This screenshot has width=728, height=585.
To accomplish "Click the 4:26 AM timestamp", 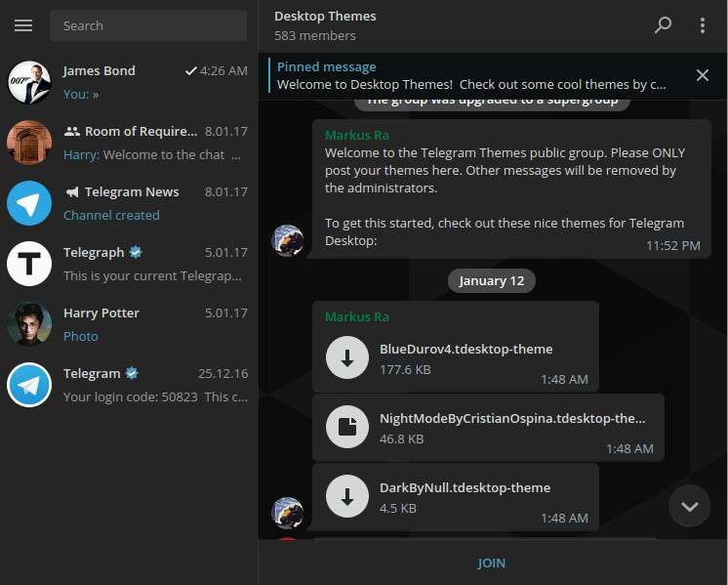I will click(223, 70).
